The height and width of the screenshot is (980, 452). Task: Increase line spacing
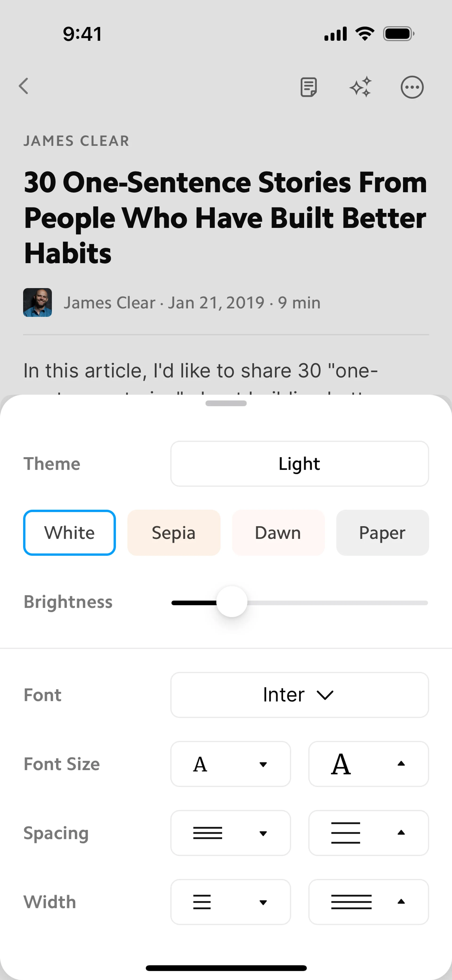tap(368, 833)
